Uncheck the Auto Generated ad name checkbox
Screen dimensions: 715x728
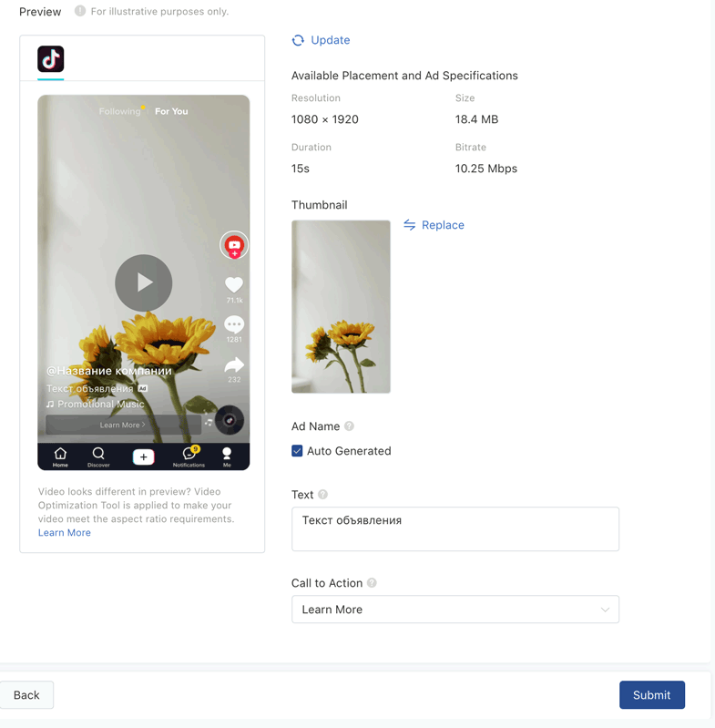tap(297, 451)
